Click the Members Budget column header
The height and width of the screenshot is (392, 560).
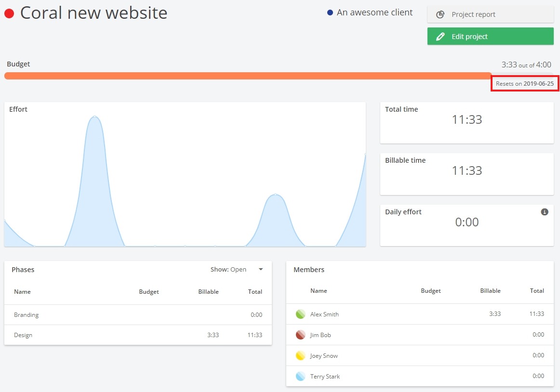click(431, 290)
